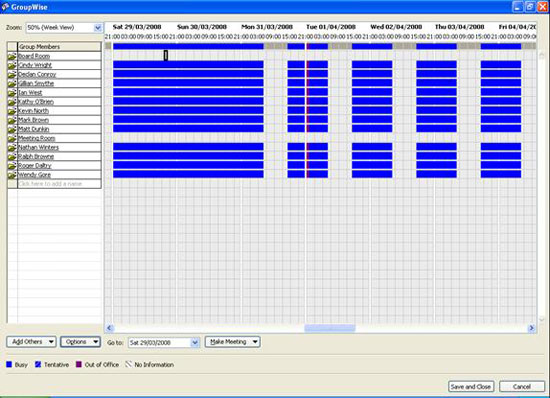The image size is (550, 398).
Task: Click the time selection marker in Board Room row
Action: (166, 55)
